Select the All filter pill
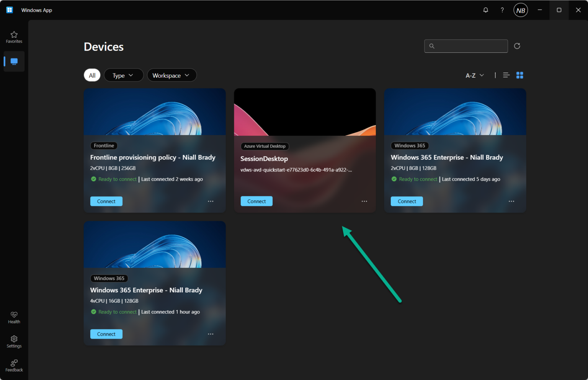Screen dimensions: 588x380 coord(92,75)
